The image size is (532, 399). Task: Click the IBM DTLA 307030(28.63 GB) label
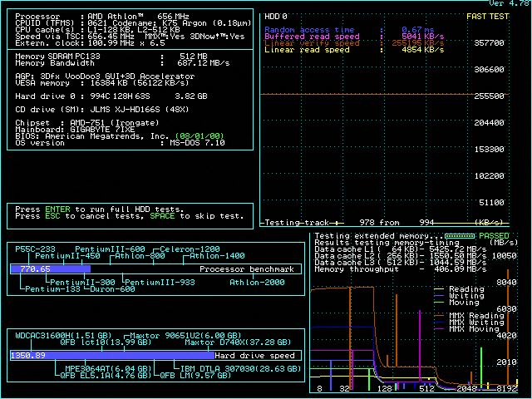240,369
